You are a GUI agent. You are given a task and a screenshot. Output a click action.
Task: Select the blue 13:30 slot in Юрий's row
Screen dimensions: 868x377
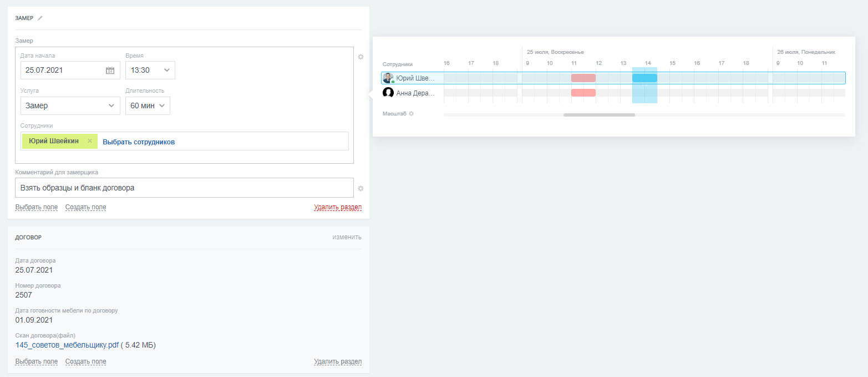[644, 78]
